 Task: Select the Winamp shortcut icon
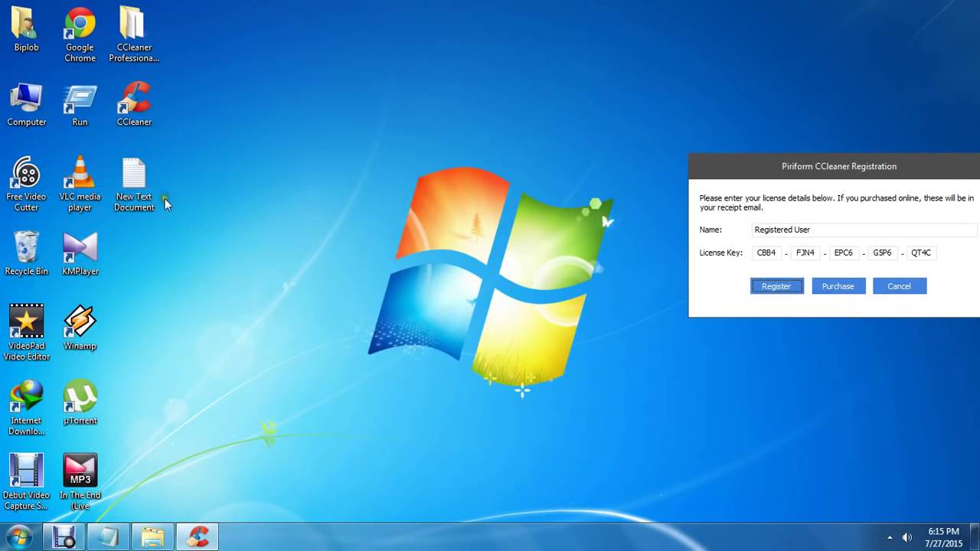[x=80, y=328]
